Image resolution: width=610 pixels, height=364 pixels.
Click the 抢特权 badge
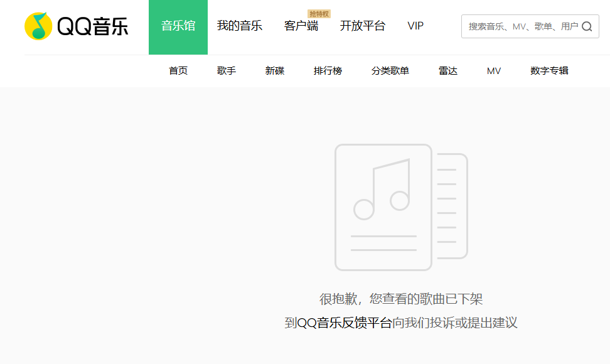(319, 14)
